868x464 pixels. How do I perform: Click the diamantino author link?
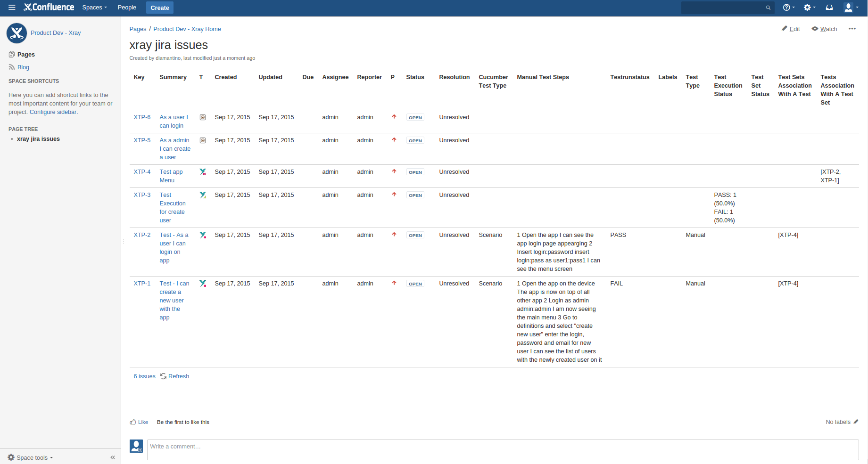click(168, 58)
